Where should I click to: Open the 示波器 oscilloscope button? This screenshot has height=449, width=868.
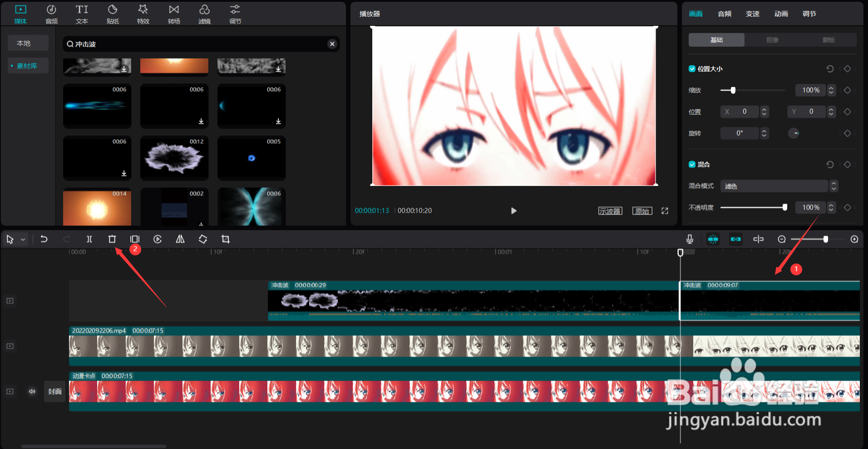click(x=610, y=211)
